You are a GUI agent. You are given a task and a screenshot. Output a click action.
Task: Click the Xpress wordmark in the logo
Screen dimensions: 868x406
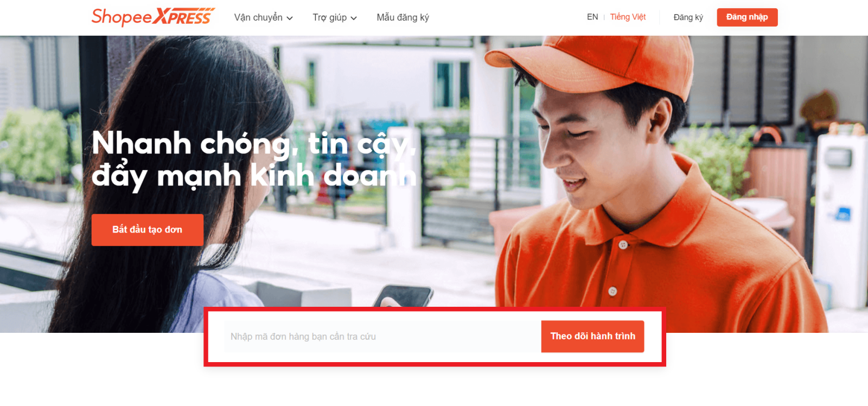click(183, 17)
